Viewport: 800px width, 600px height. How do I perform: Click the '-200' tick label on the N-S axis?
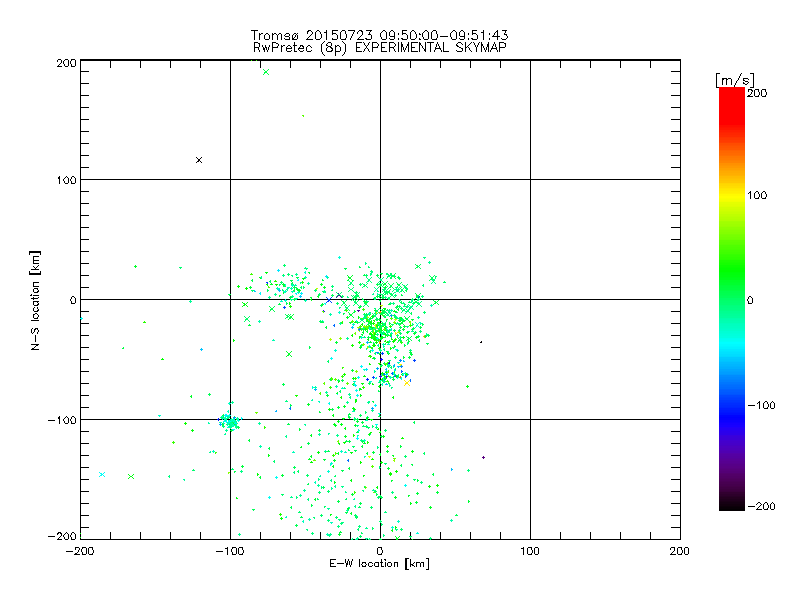point(62,536)
